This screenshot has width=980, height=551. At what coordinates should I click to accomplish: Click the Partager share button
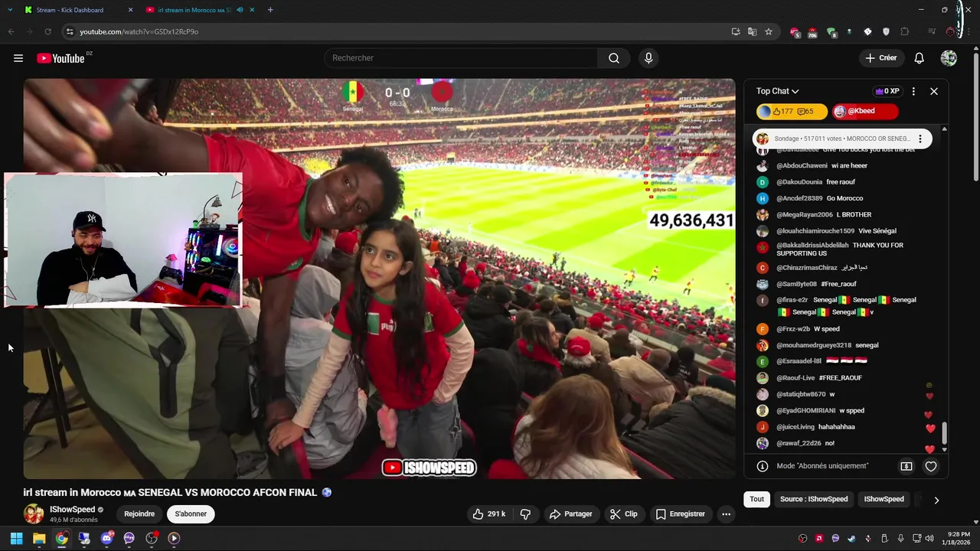(570, 514)
